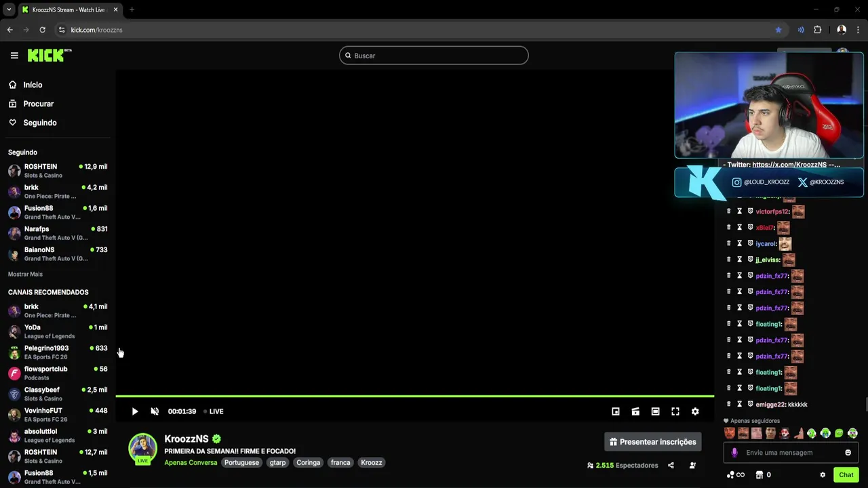The height and width of the screenshot is (488, 868).
Task: Open Seguindo in sidebar
Action: (x=33, y=123)
